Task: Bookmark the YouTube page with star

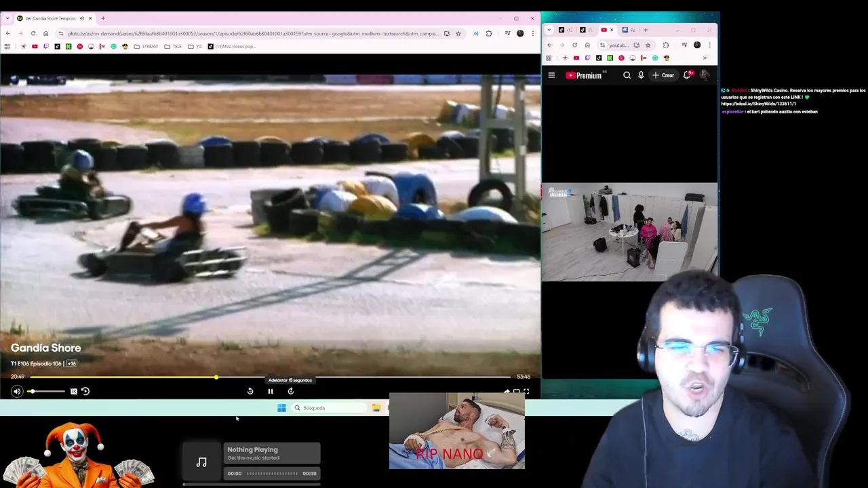Action: (x=648, y=45)
